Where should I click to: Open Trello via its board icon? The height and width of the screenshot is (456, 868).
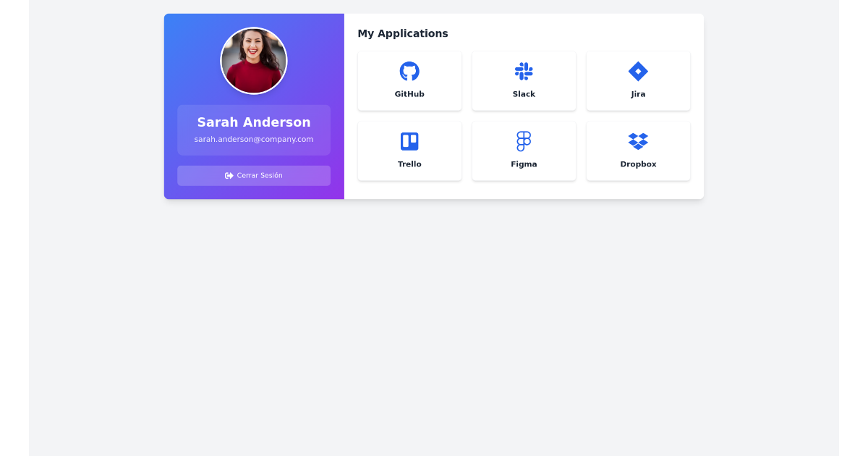(x=409, y=141)
